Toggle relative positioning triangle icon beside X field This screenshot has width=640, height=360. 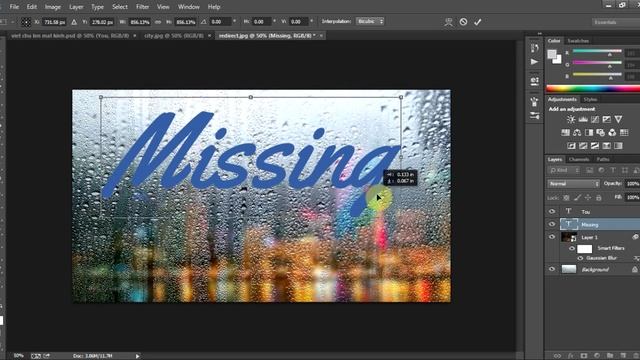click(74, 22)
